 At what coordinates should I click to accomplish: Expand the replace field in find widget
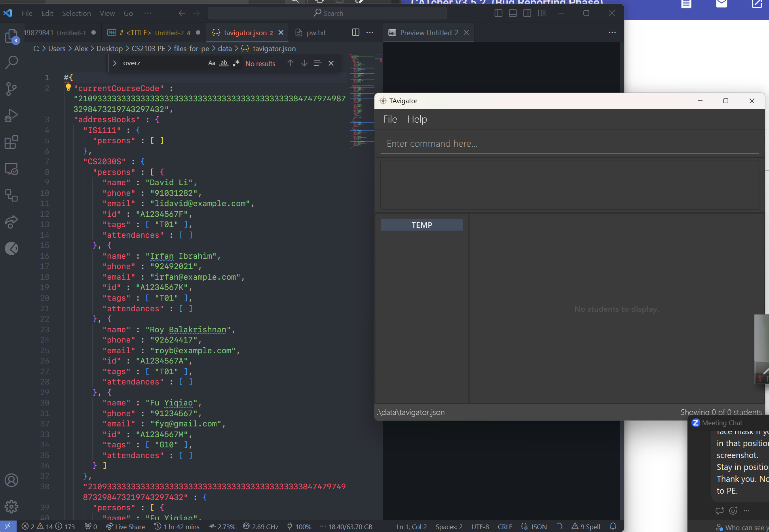(114, 63)
